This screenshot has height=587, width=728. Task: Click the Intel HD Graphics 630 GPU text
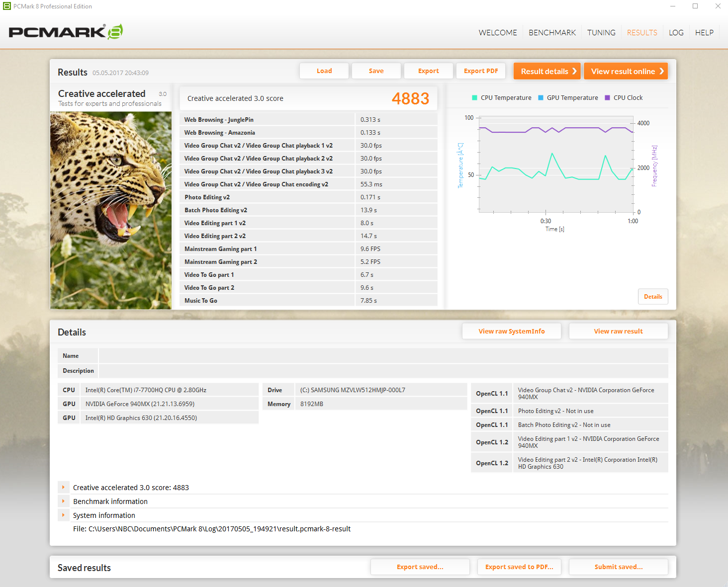141,418
